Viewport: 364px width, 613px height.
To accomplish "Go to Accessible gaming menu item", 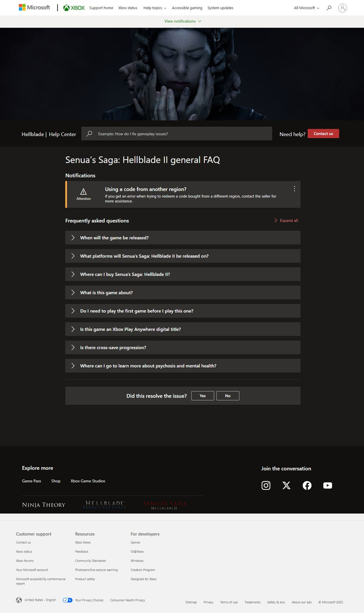I will click(187, 8).
